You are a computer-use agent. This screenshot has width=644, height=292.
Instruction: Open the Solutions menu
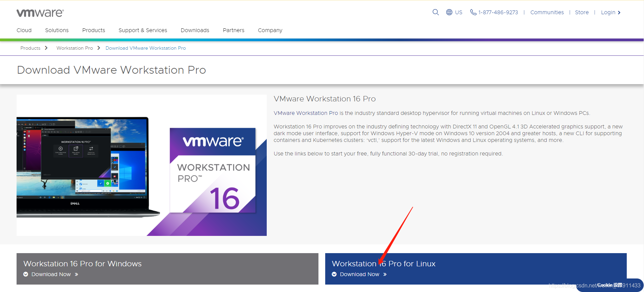57,30
